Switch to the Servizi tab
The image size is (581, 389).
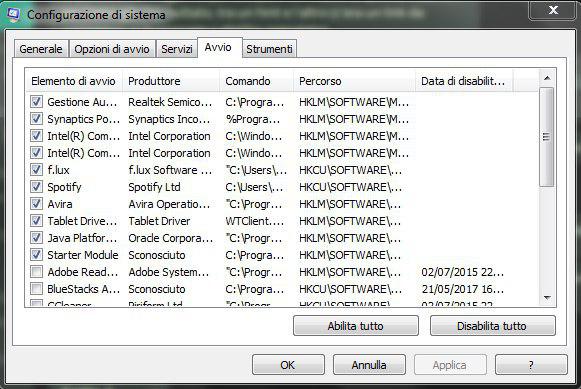(x=177, y=49)
